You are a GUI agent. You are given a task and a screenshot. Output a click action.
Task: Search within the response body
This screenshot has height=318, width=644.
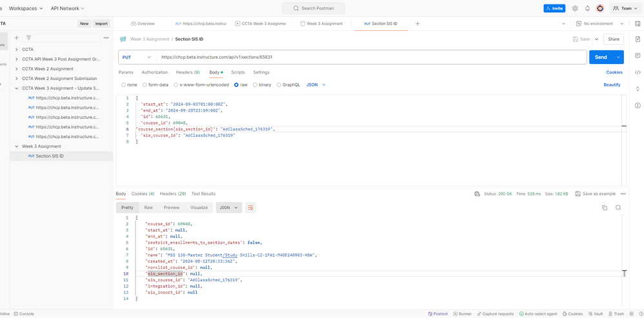[x=618, y=208]
